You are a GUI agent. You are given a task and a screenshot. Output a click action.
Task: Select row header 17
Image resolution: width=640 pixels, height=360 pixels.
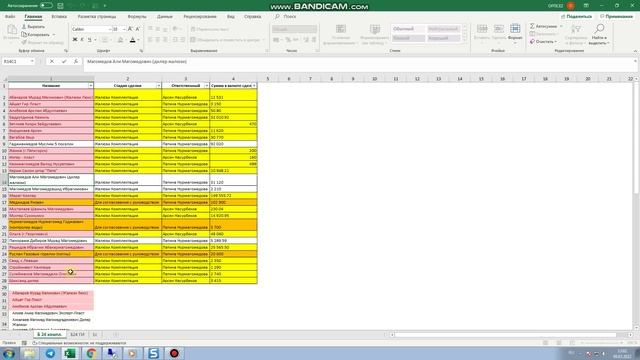pyautogui.click(x=4, y=202)
